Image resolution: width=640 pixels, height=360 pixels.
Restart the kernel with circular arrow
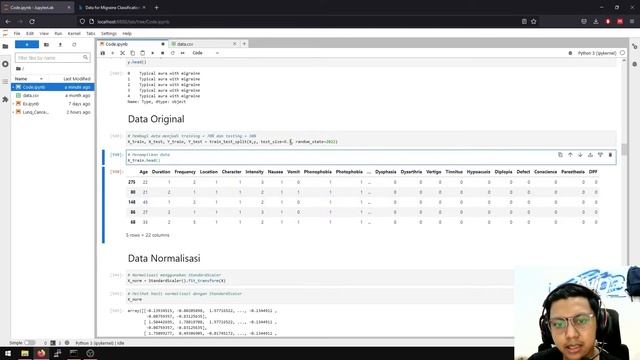pos(173,53)
